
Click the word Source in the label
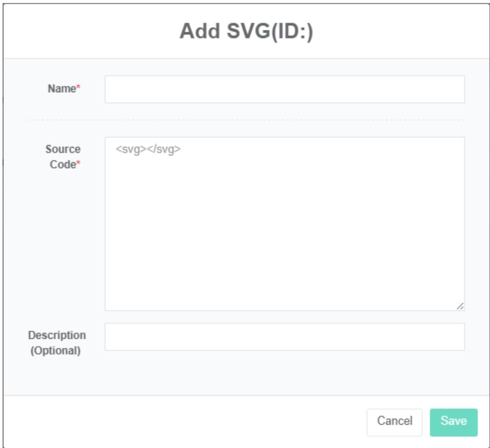click(63, 149)
